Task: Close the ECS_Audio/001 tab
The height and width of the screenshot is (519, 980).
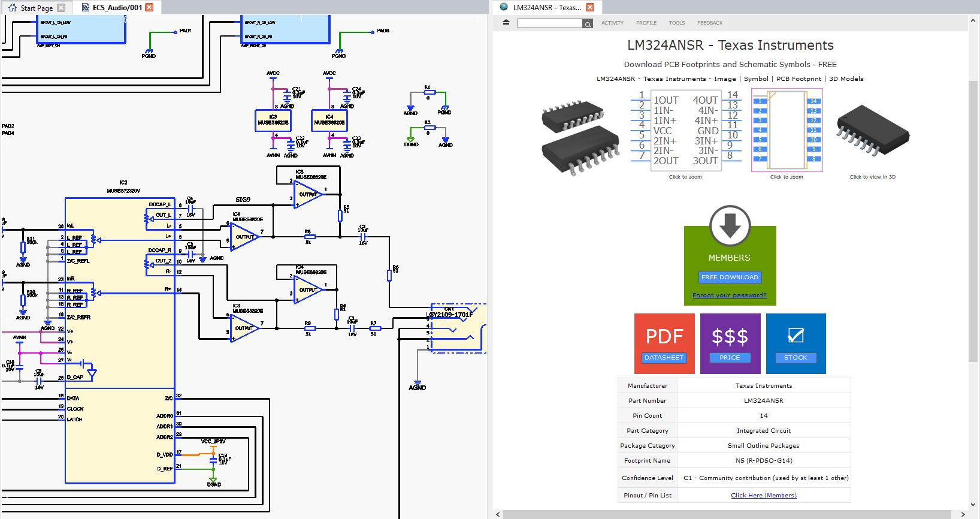Action: click(x=149, y=7)
